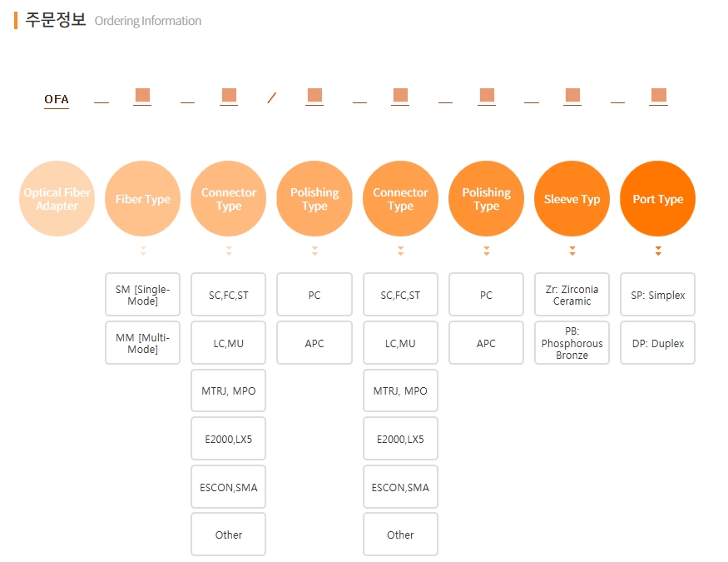
Task: Pick the SP: Simplex option
Action: [x=657, y=295]
